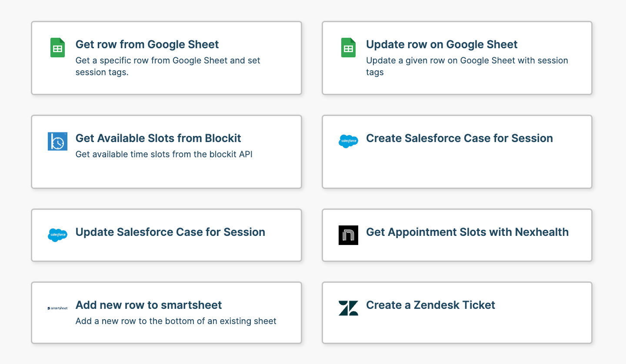Viewport: 626px width, 364px height.
Task: Pick 'Get Appointment Slots with Nexhealth' title
Action: [467, 232]
